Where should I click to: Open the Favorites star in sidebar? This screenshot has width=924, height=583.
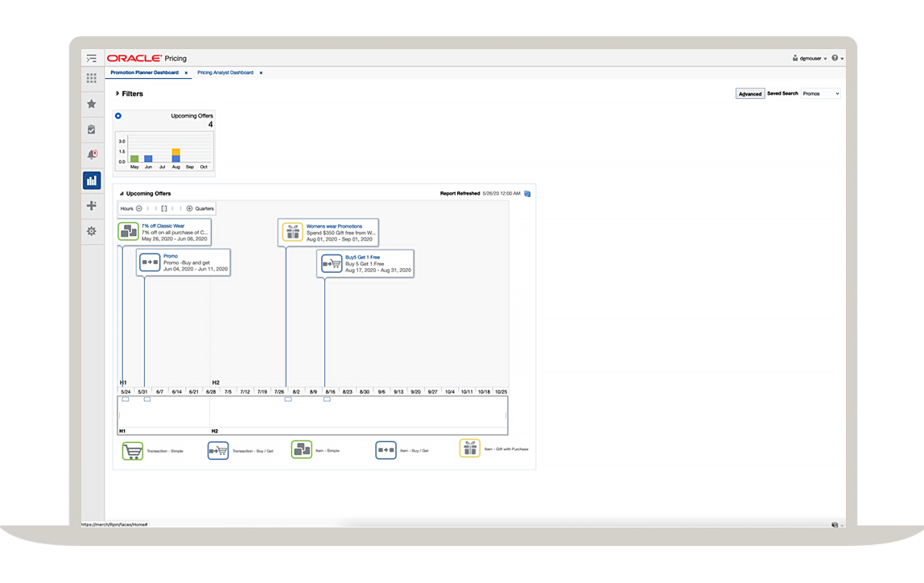pyautogui.click(x=92, y=104)
